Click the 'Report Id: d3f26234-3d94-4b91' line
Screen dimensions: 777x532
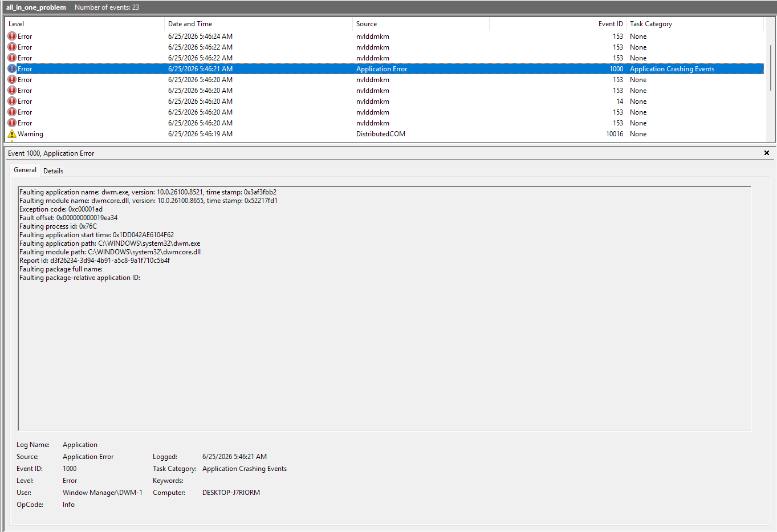pyautogui.click(x=95, y=261)
